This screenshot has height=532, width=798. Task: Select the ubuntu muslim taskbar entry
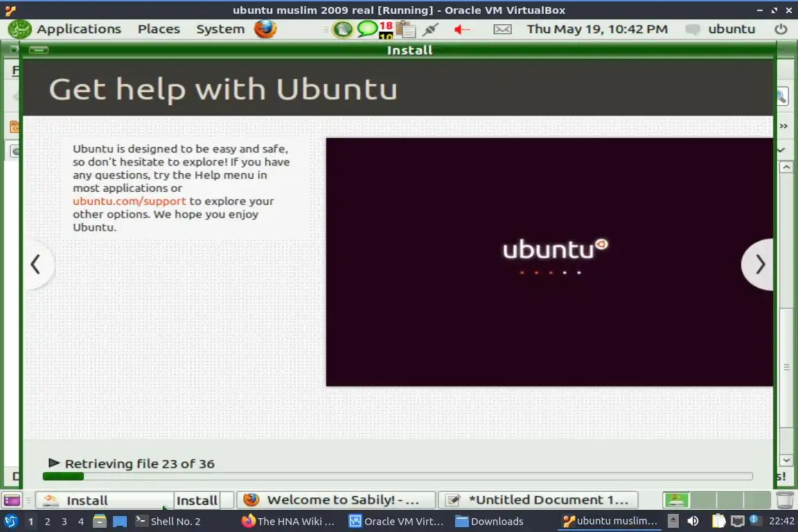click(610, 522)
